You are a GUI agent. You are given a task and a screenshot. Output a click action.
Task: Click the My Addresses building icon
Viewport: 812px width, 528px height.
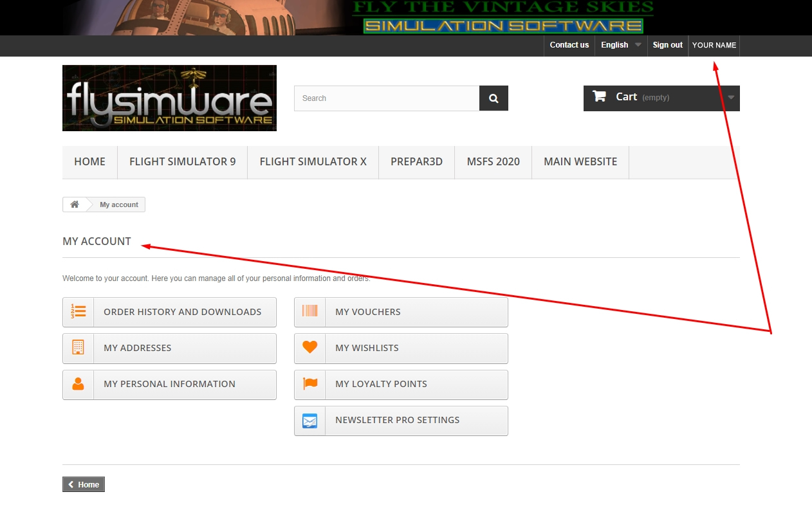tap(78, 348)
